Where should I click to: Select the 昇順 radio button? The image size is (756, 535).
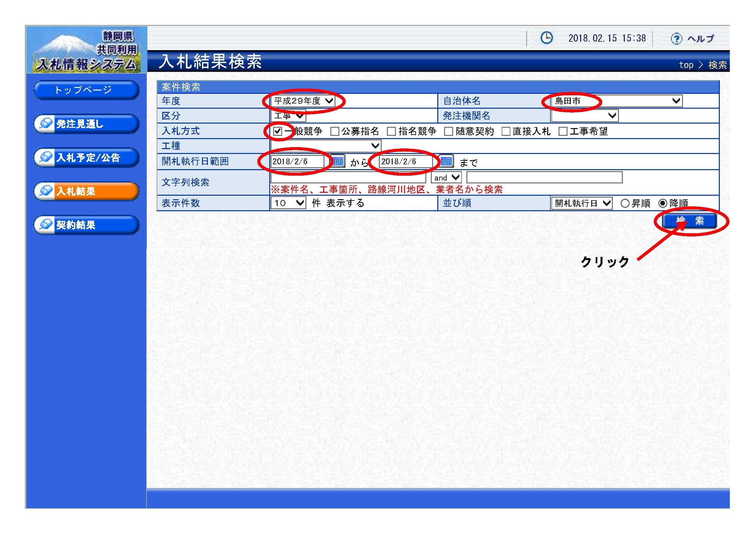pos(625,203)
